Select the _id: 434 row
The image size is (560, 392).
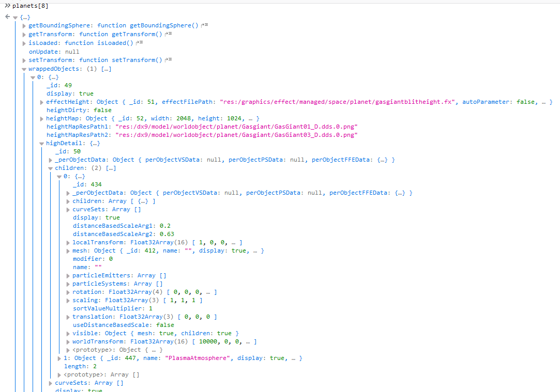(87, 184)
